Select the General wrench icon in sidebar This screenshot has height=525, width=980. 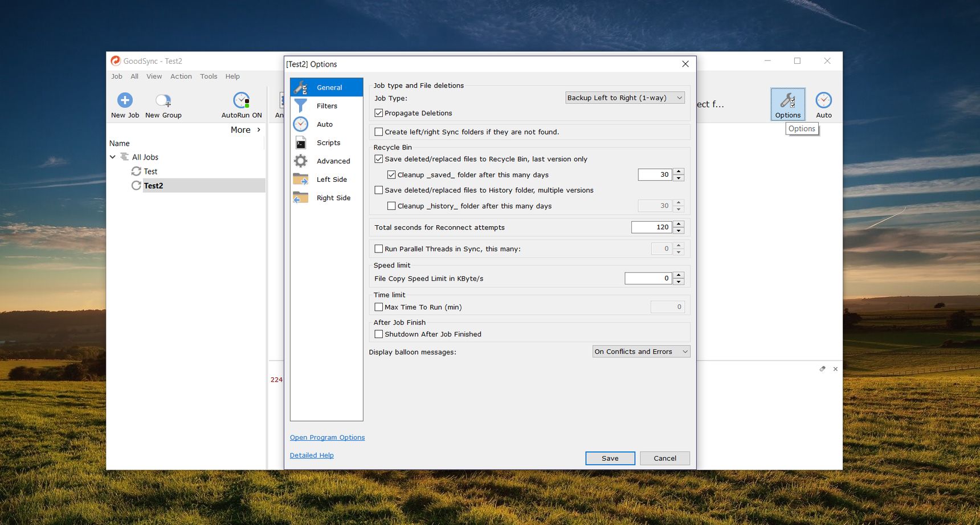pos(301,87)
